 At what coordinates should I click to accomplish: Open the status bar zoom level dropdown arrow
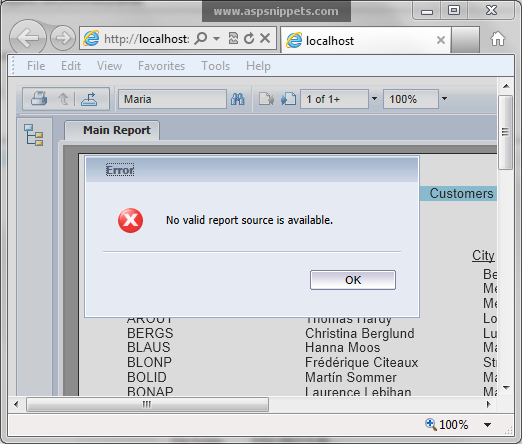(487, 425)
